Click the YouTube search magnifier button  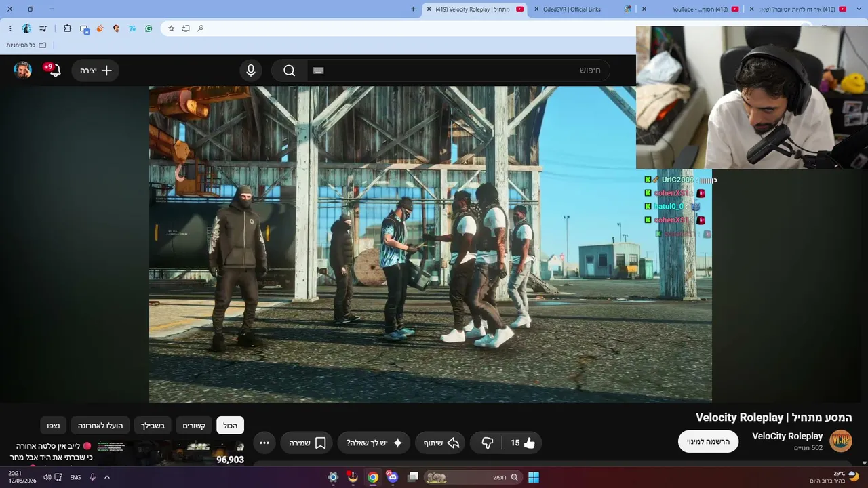click(x=290, y=70)
